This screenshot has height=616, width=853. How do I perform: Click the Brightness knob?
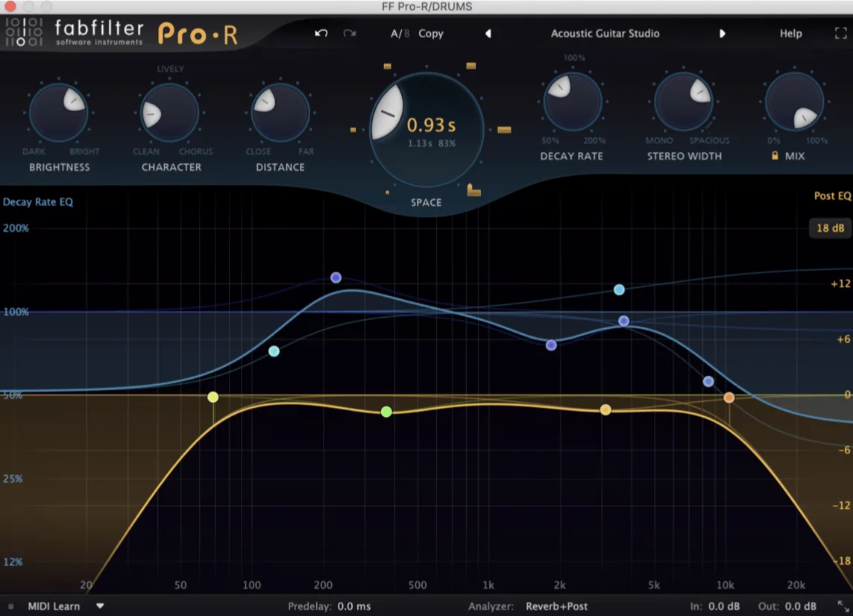59,113
